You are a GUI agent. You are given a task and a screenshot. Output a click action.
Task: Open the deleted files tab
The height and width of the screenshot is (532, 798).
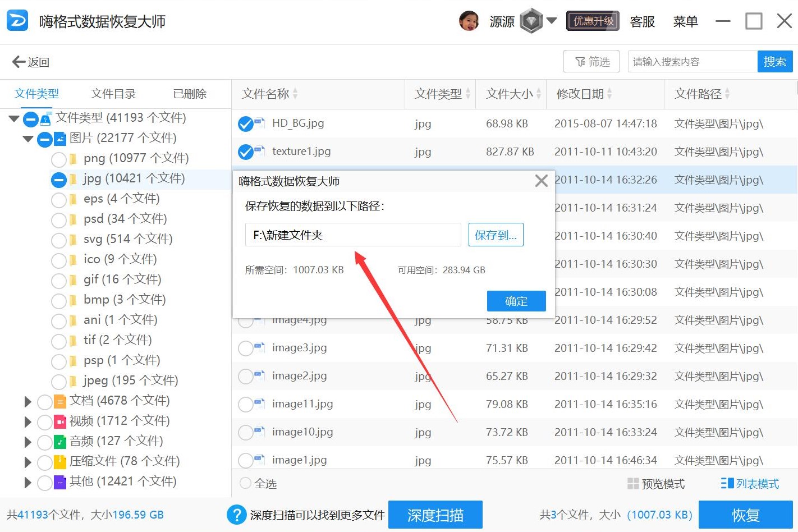click(190, 94)
